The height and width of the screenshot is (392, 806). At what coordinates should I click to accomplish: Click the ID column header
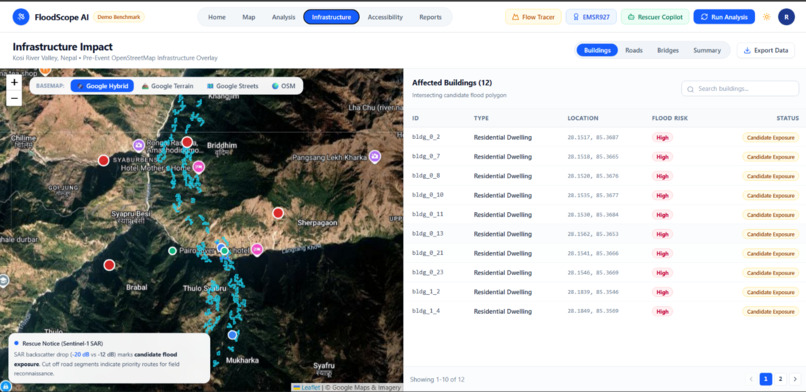pos(415,118)
